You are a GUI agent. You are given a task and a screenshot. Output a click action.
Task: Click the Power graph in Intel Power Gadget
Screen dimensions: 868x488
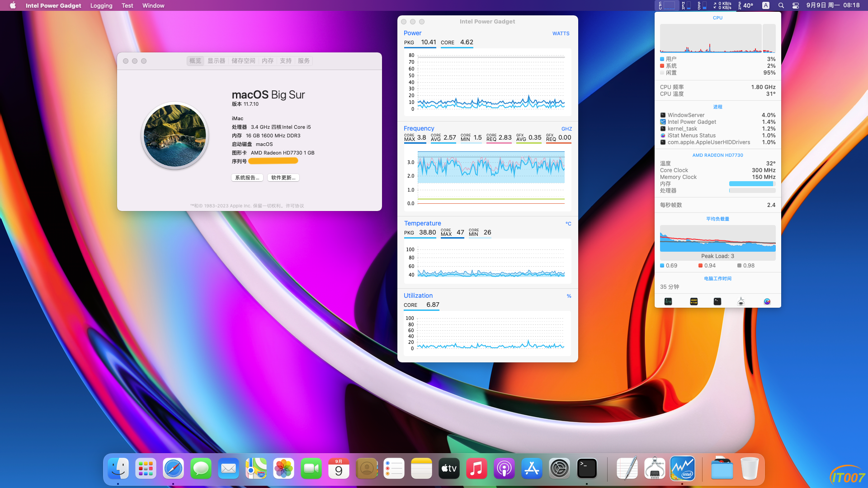click(x=487, y=82)
